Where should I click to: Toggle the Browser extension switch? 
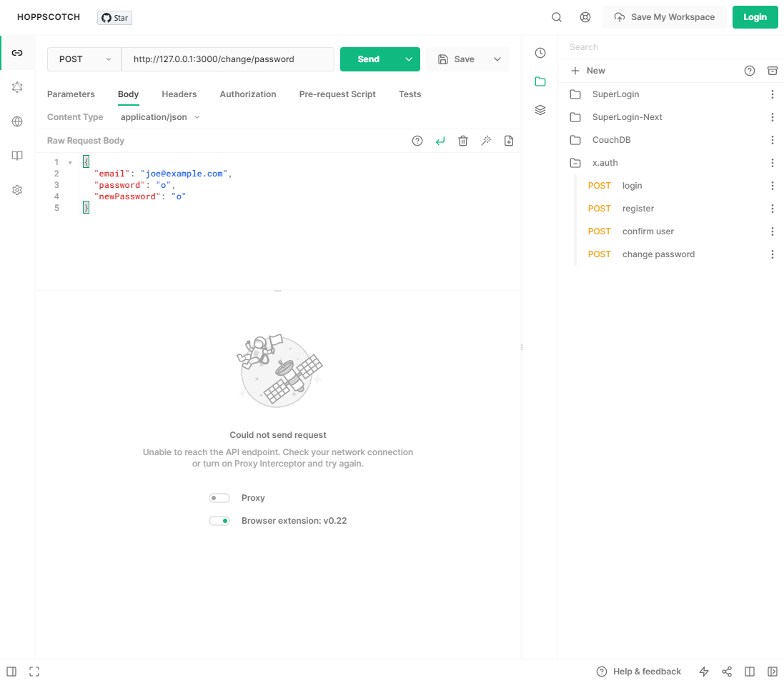coord(219,521)
